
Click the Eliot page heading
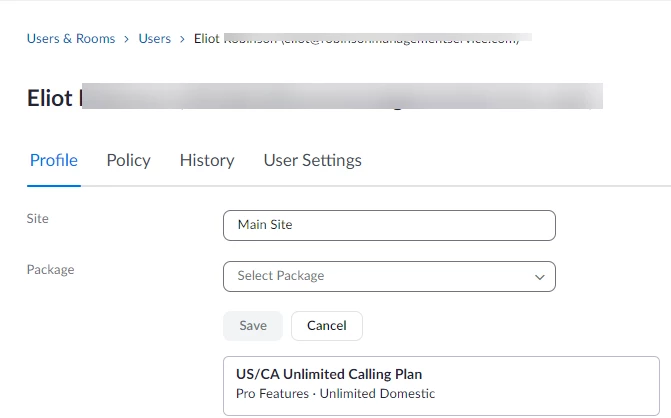point(49,98)
